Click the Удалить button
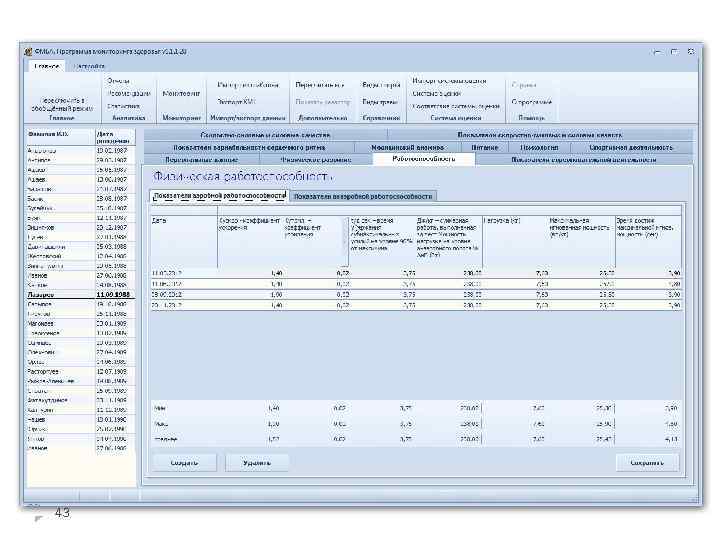Screen dimensions: 720x540 pyautogui.click(x=257, y=463)
